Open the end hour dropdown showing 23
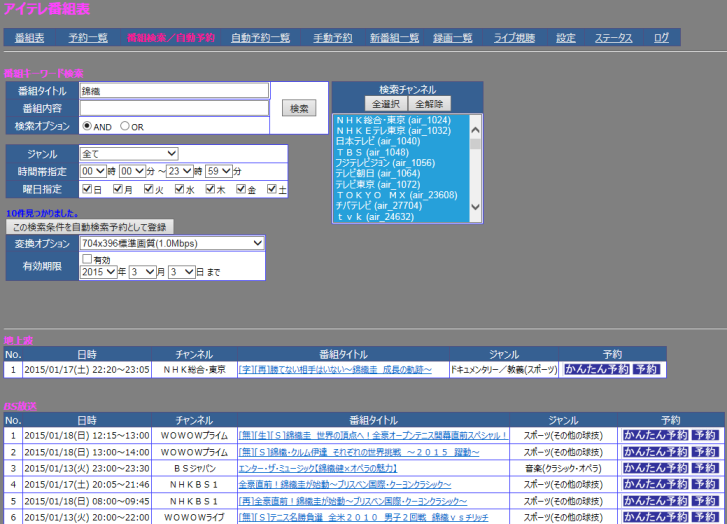727x524 pixels. click(180, 171)
